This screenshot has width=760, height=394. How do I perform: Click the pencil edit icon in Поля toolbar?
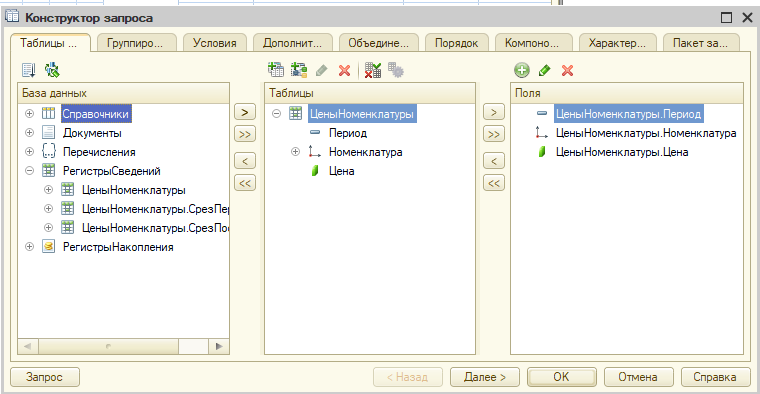(x=544, y=71)
